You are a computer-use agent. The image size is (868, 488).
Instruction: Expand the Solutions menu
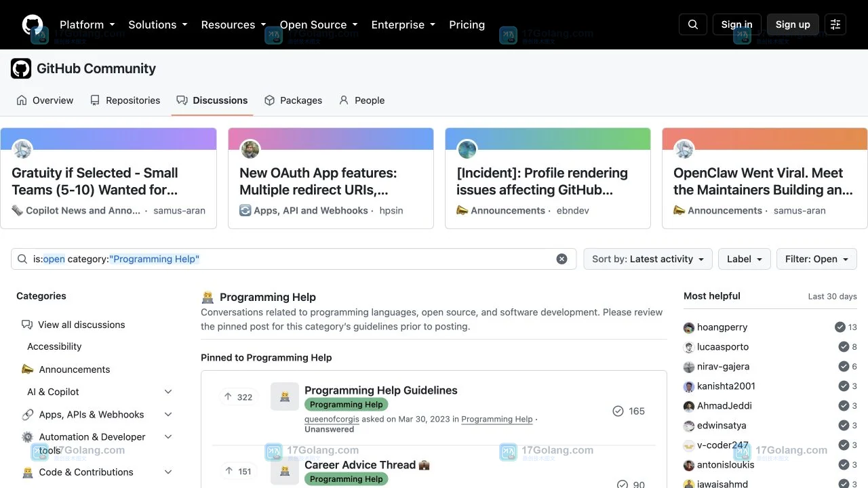[157, 24]
